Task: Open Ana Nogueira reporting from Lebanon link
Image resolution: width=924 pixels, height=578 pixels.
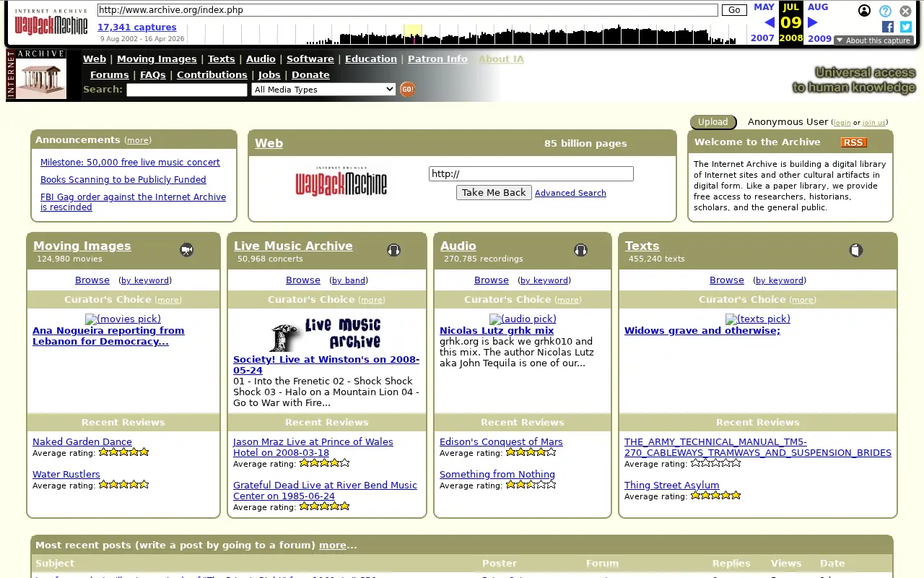Action: (x=108, y=336)
